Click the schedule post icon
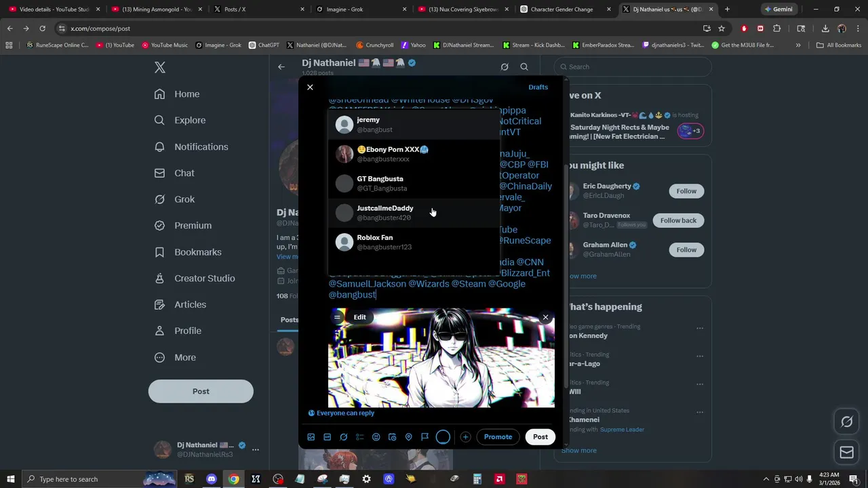This screenshot has width=868, height=488. tap(392, 437)
